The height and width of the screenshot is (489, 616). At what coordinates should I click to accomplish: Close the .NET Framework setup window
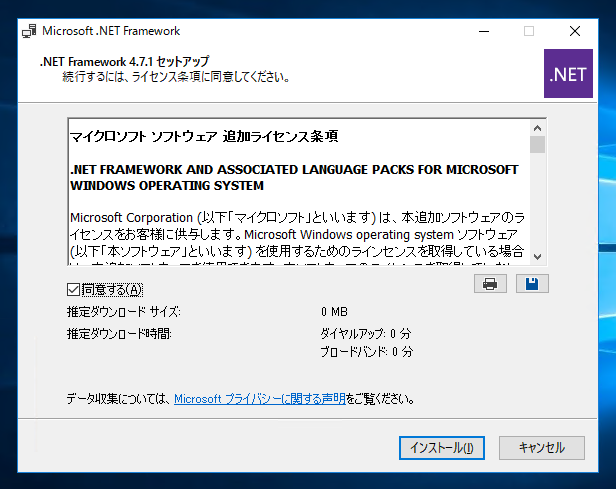575,31
